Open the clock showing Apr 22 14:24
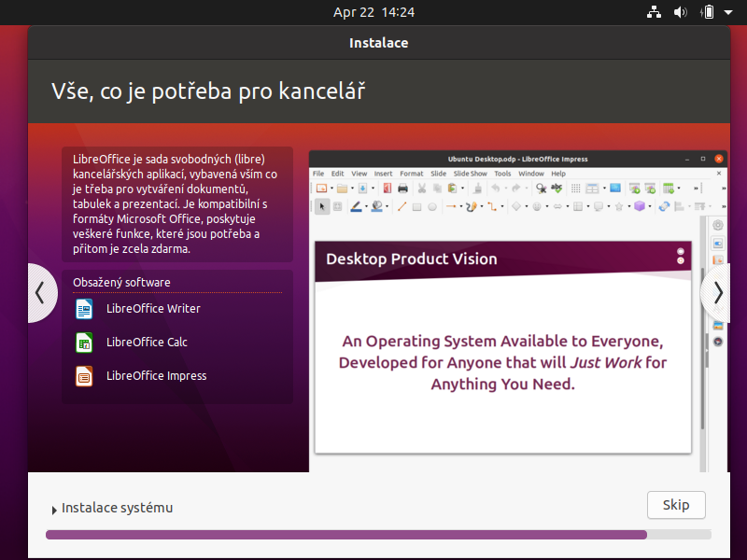 (x=374, y=12)
